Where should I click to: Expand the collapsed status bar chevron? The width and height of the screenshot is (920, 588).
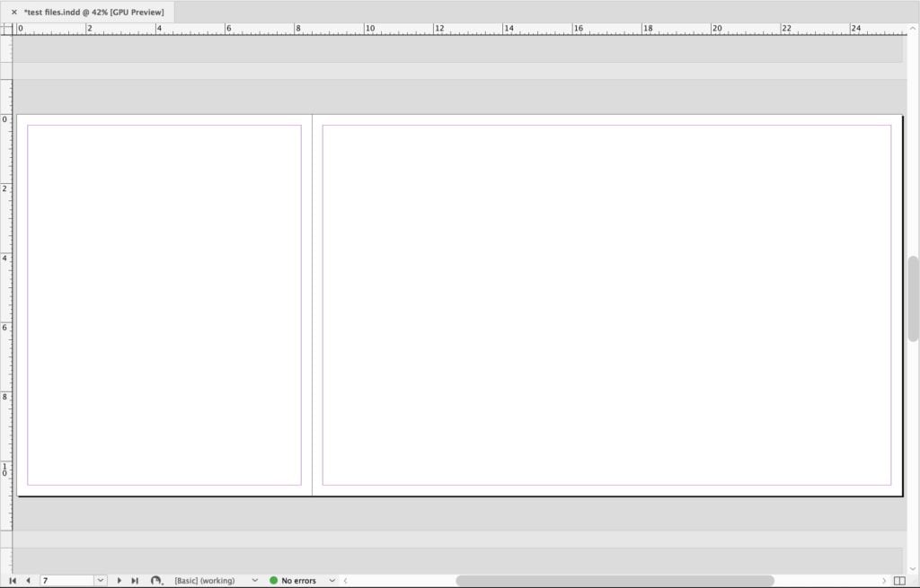[345, 580]
